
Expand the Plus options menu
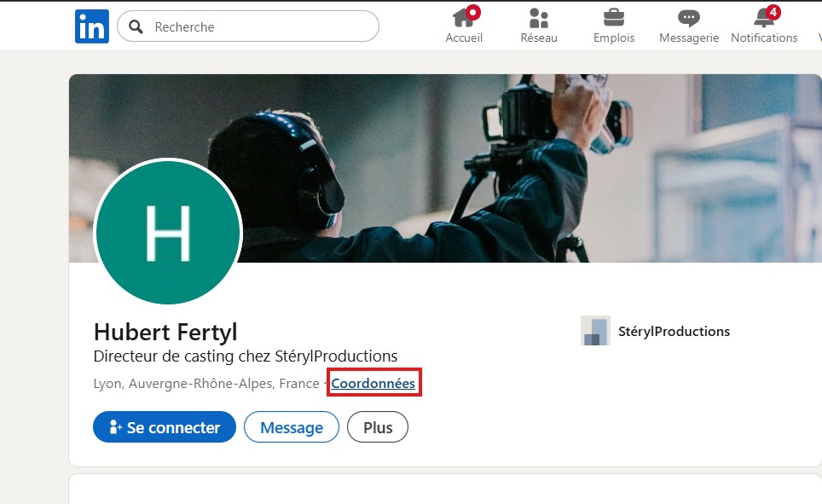pos(378,427)
